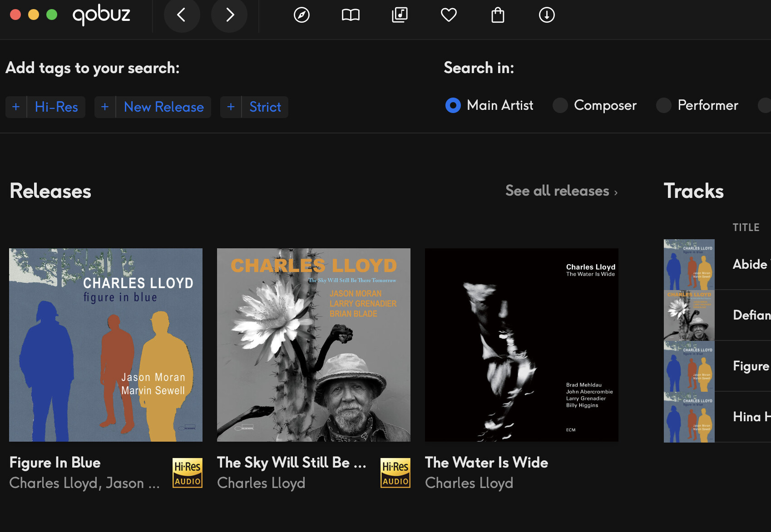Open the Magazine book icon
Screen dimensions: 771x532
(x=351, y=15)
